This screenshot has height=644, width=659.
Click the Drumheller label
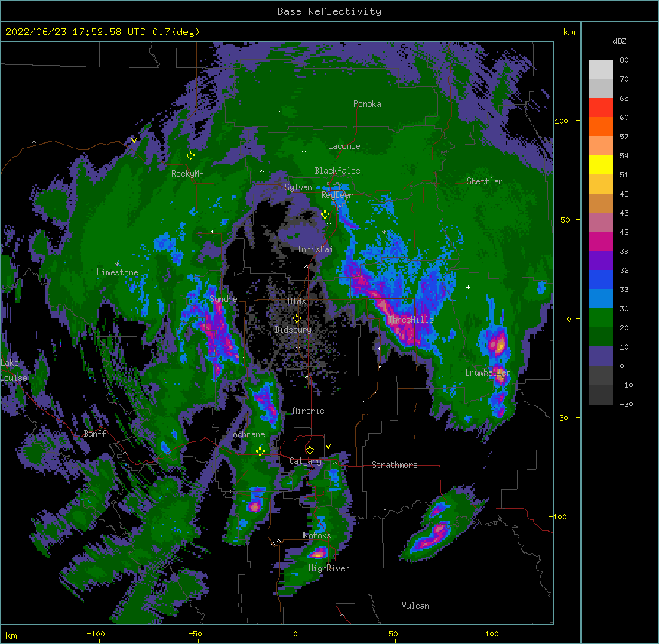(488, 372)
